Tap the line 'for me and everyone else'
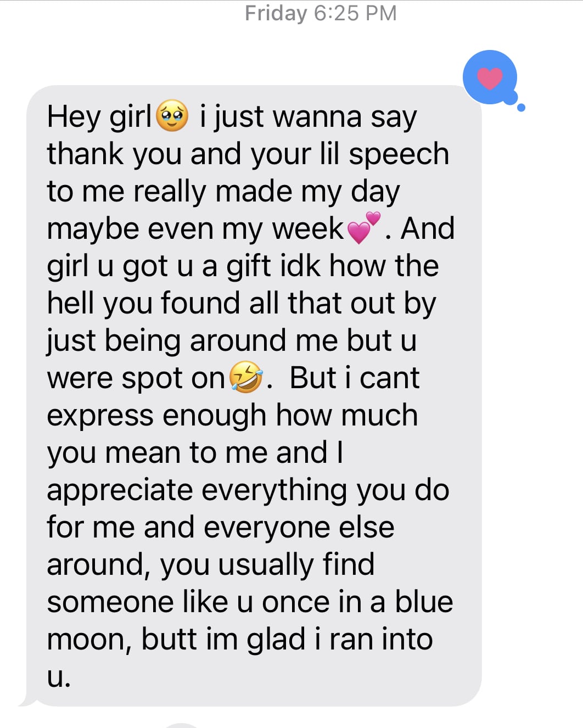This screenshot has width=583, height=728. 221,527
